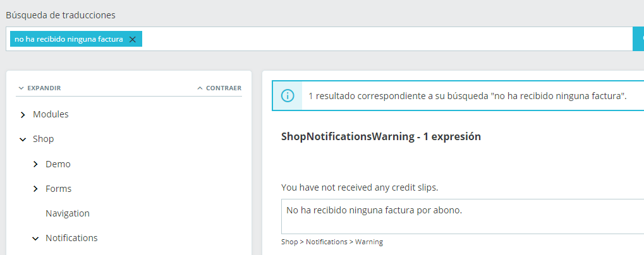Click the search tag text chip
The height and width of the screenshot is (255, 644).
[68, 39]
